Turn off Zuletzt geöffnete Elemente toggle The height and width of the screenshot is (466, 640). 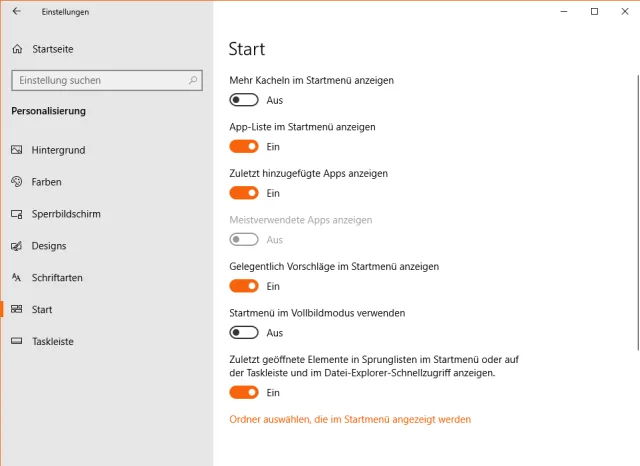[244, 393]
